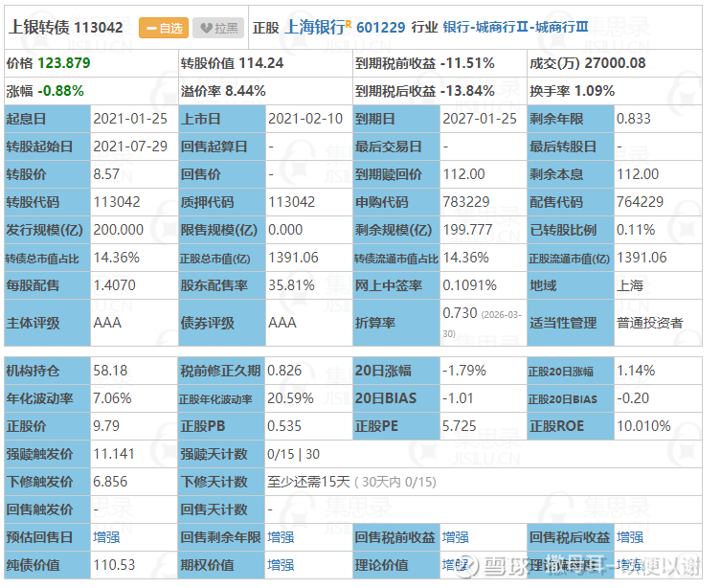The width and height of the screenshot is (721, 588).
Task: Select 已转股比例 value 0.11%
Action: (636, 230)
